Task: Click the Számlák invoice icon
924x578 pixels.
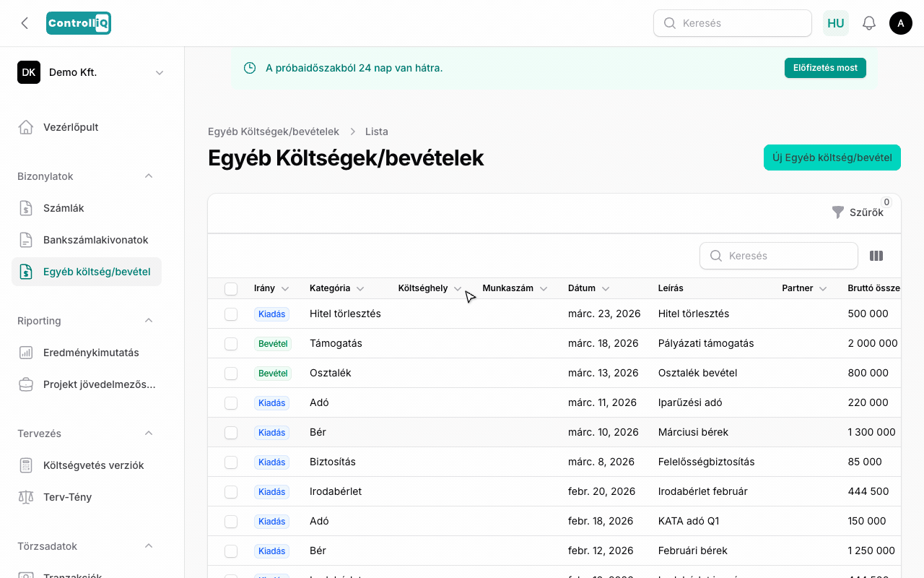Action: point(26,208)
